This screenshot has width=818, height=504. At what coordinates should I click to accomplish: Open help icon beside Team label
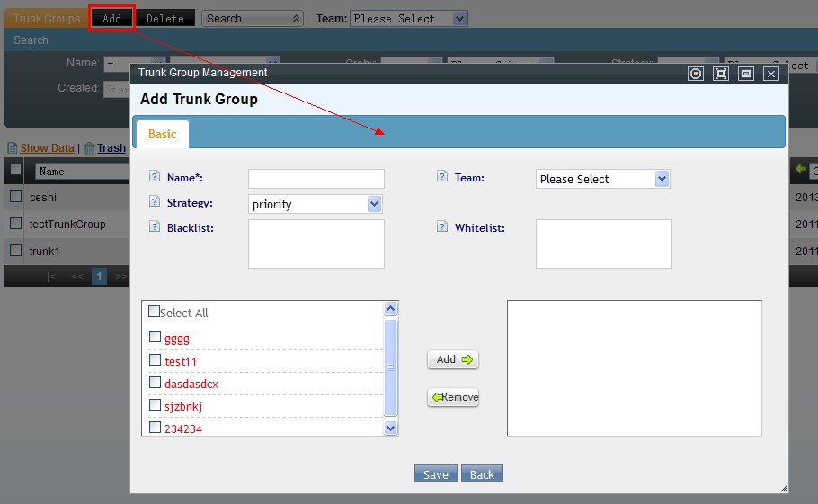coord(442,176)
